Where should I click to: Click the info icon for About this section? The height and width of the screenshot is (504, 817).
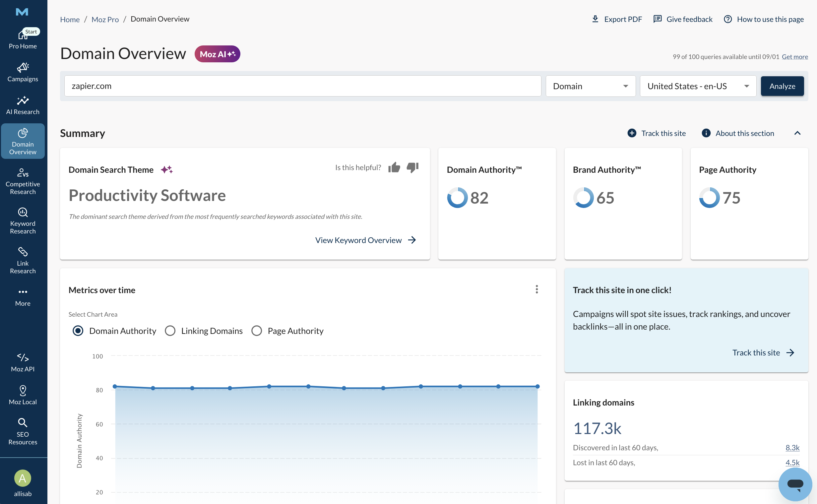pos(706,133)
